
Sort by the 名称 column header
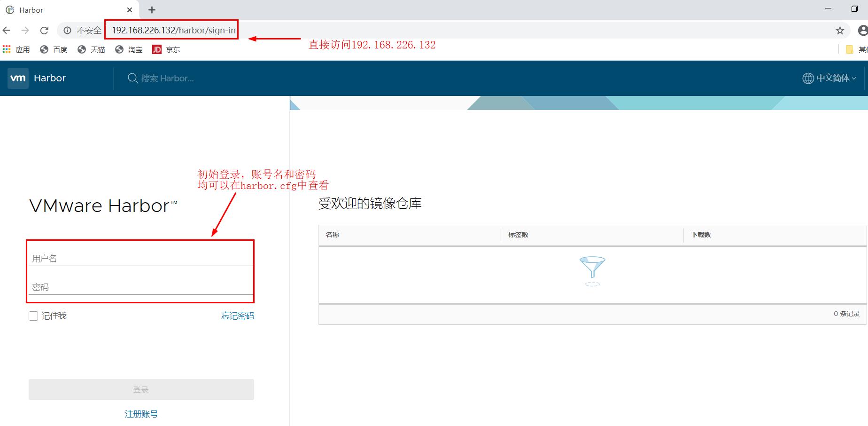[x=333, y=235]
